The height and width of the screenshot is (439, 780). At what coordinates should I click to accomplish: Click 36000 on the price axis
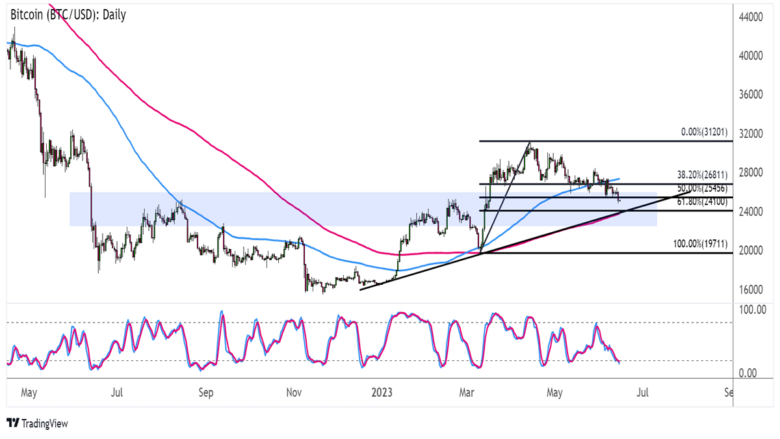(x=753, y=95)
